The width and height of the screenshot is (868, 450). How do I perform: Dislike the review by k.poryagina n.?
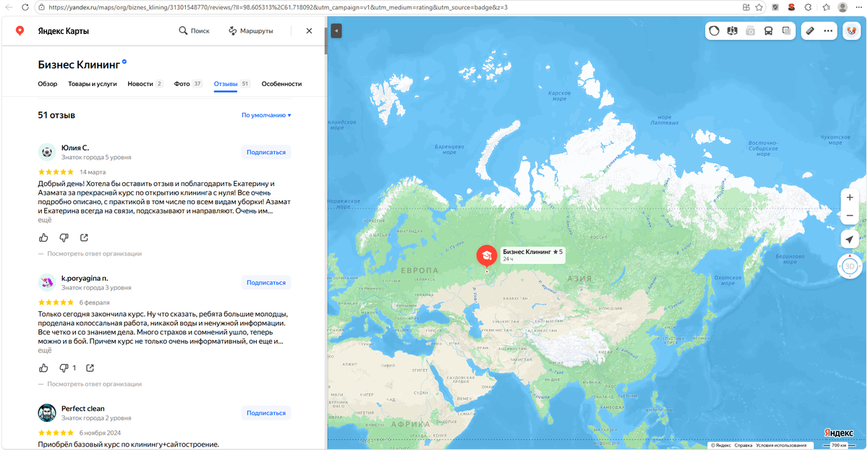click(x=67, y=368)
